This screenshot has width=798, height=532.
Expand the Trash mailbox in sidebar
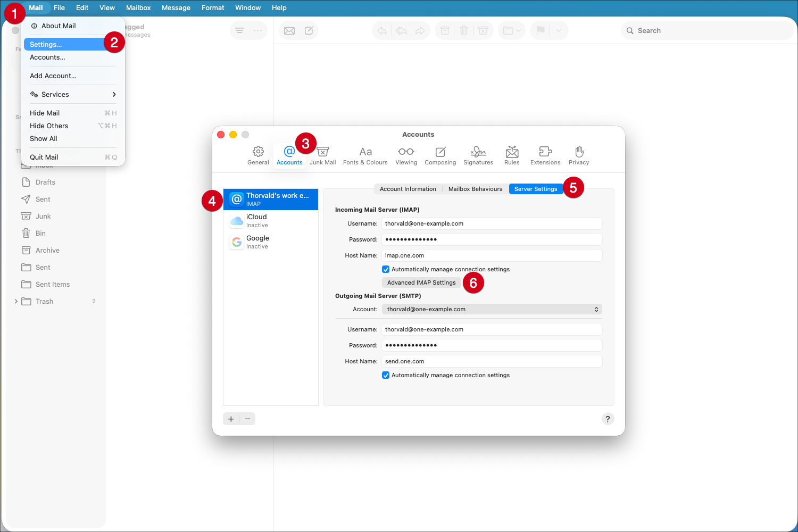click(x=16, y=301)
